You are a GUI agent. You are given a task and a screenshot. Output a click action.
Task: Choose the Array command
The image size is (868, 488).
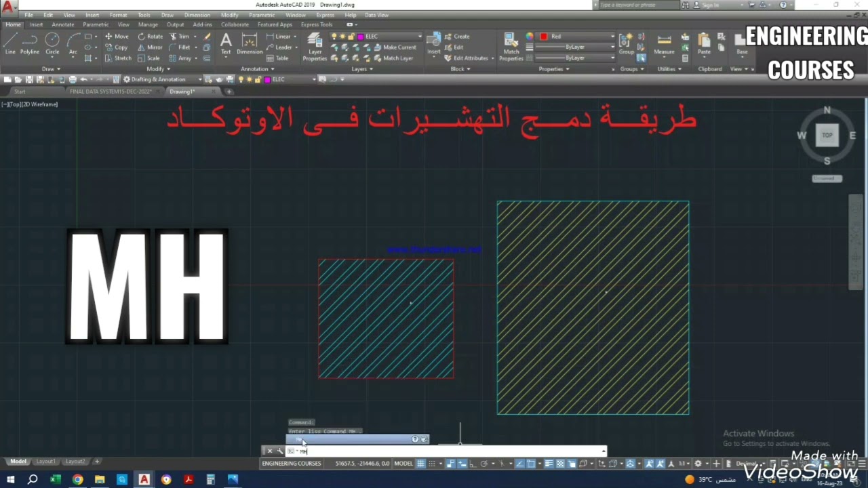click(x=181, y=58)
